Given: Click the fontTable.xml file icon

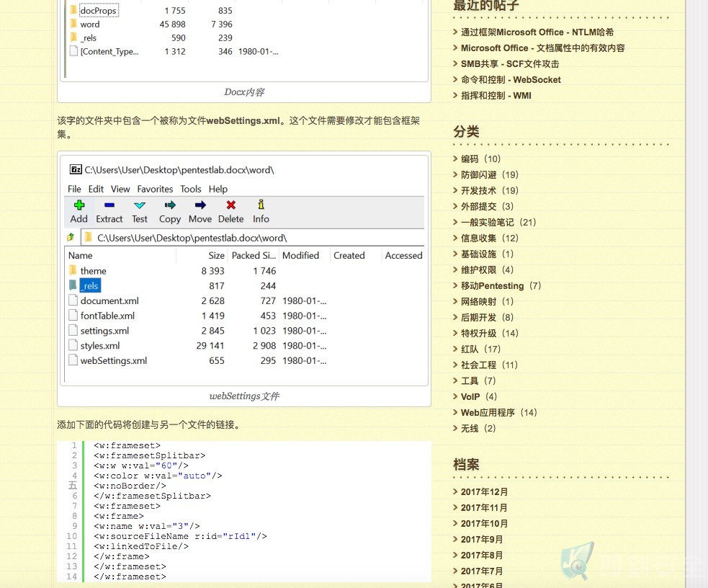Looking at the screenshot, I should (x=73, y=315).
